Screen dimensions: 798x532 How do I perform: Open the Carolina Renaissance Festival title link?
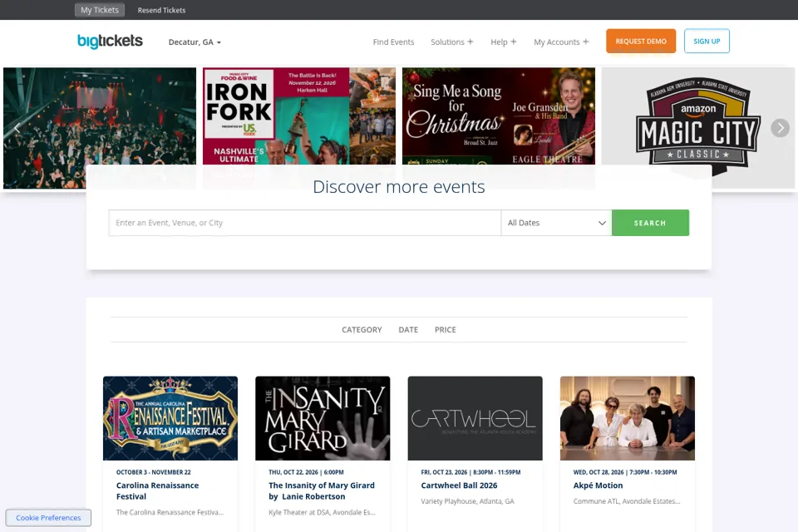[x=157, y=490]
